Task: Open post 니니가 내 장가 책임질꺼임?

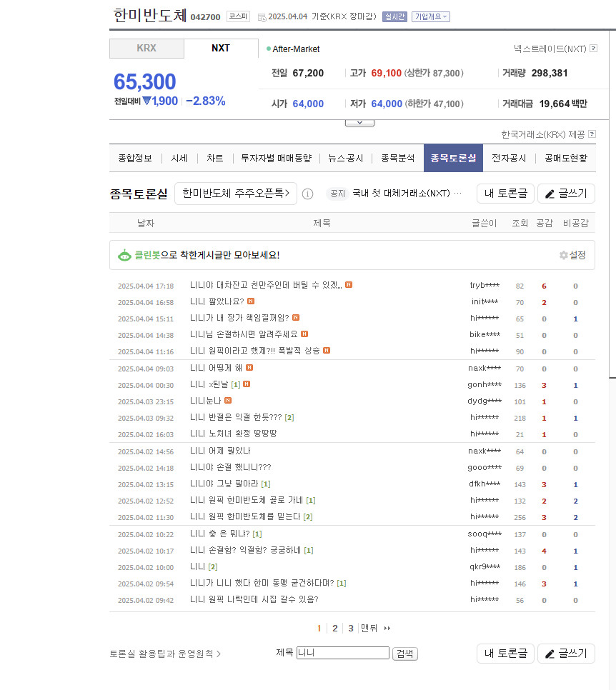Action: [239, 318]
